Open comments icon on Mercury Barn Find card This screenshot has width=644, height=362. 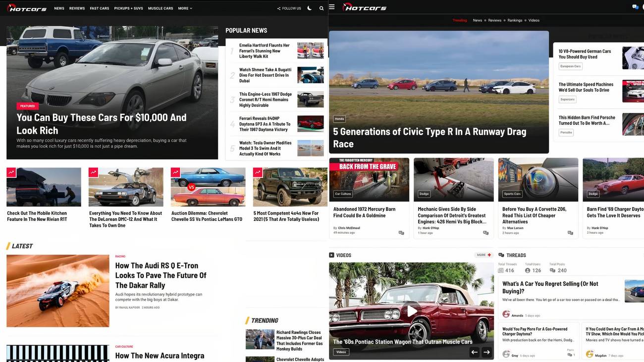(x=401, y=233)
